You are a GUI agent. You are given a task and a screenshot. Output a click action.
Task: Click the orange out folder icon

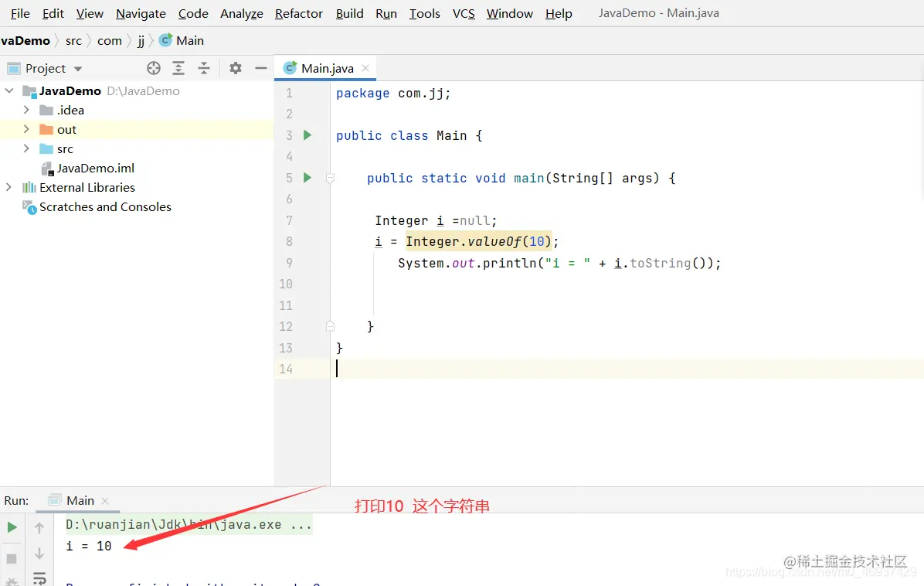pyautogui.click(x=46, y=130)
